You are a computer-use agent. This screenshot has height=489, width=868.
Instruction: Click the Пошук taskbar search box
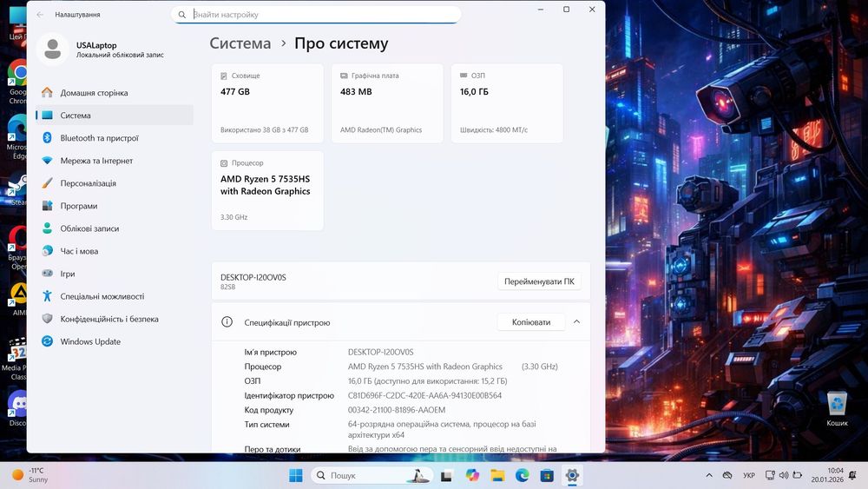(x=371, y=475)
